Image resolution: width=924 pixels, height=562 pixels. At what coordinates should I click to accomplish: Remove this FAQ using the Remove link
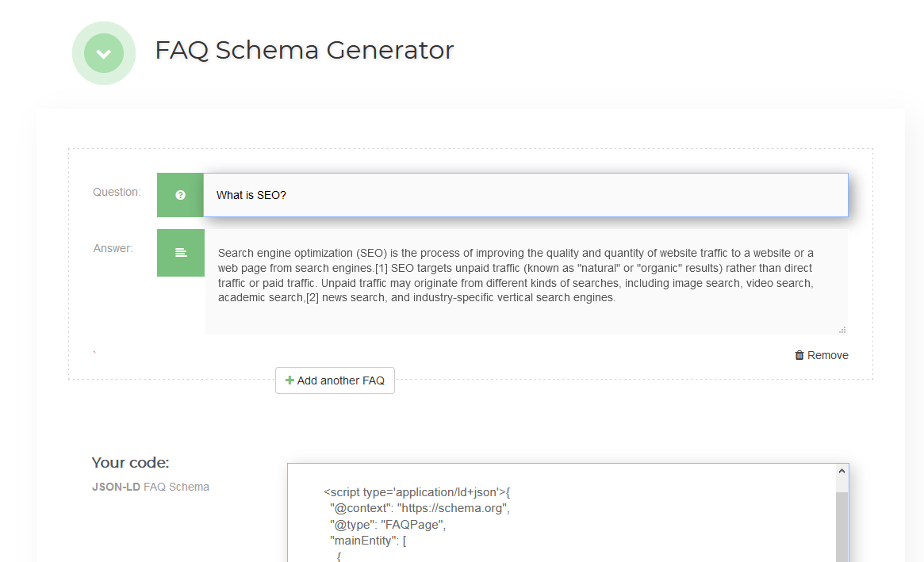point(827,355)
